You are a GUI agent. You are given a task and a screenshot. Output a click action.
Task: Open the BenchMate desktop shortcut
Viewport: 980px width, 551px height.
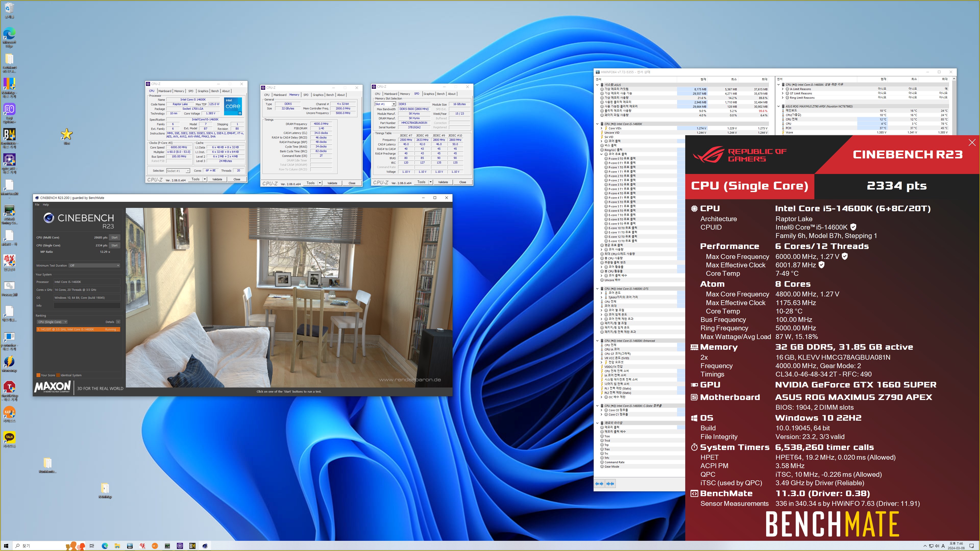pyautogui.click(x=9, y=138)
